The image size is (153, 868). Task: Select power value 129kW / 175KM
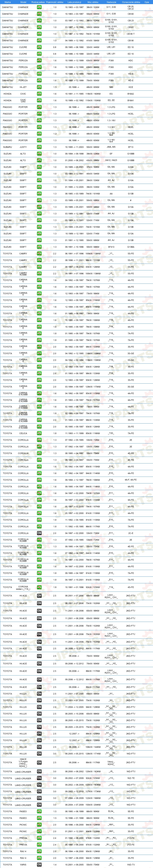(93, 387)
